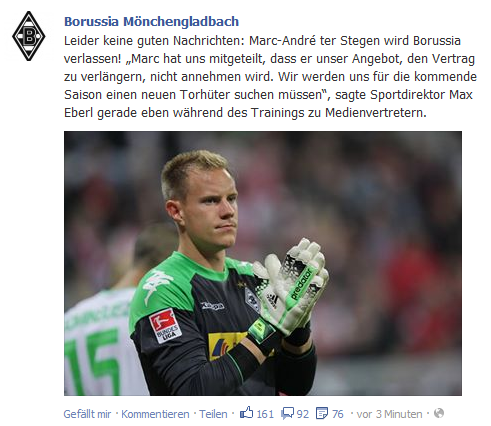Share the post via Teilen
The width and height of the screenshot is (491, 426).
pos(213,414)
